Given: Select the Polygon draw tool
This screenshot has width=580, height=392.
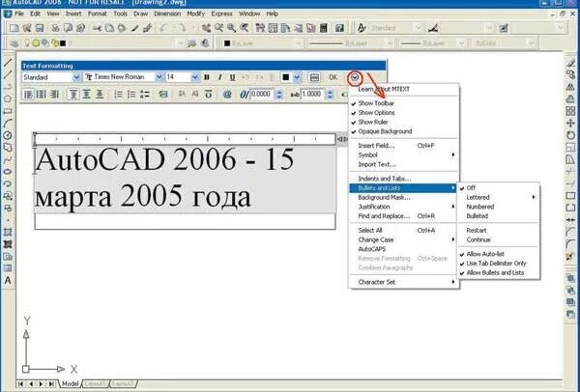Looking at the screenshot, I should point(8,98).
